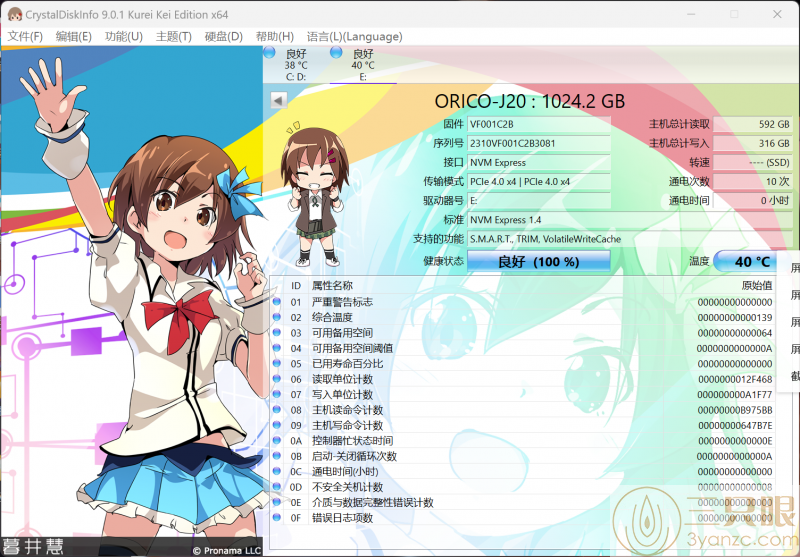
Task: Click the status dot for 不安全关机计数
Action: click(x=277, y=487)
